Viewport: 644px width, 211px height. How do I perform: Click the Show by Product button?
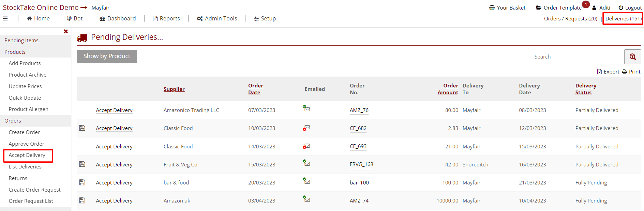point(107,56)
